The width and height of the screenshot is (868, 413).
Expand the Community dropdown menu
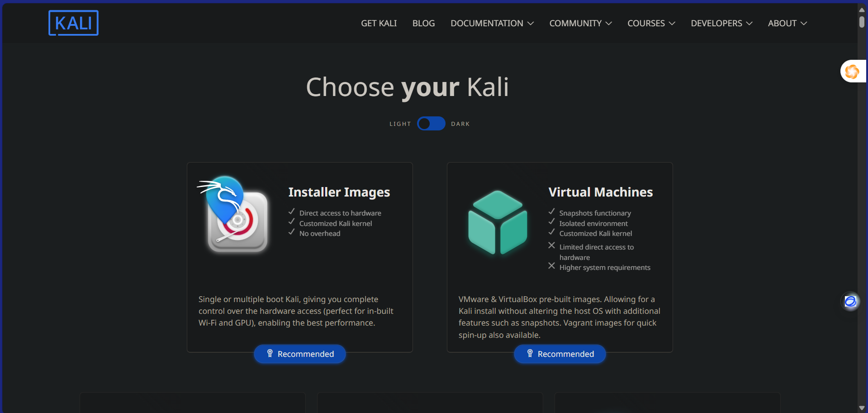coord(580,23)
